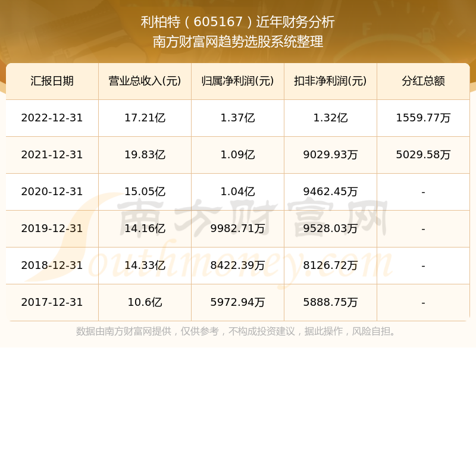The image size is (476, 451).
Task: Click the dividend dash in 2018-12-31 row
Action: [423, 266]
